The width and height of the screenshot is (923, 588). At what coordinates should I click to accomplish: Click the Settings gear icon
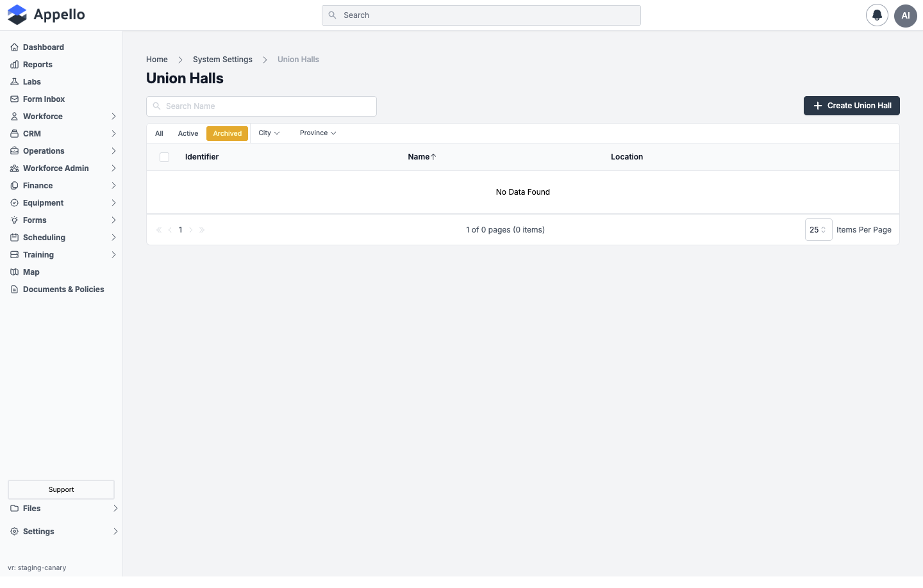pos(14,532)
